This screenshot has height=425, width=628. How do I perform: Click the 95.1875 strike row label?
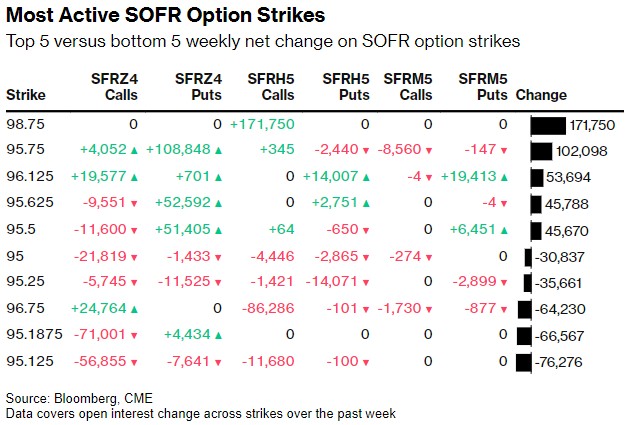[31, 334]
